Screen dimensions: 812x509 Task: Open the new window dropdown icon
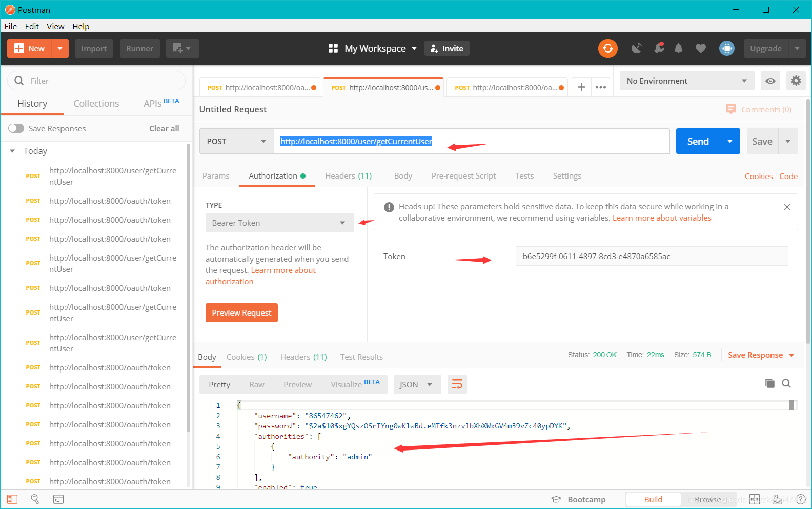coord(182,48)
